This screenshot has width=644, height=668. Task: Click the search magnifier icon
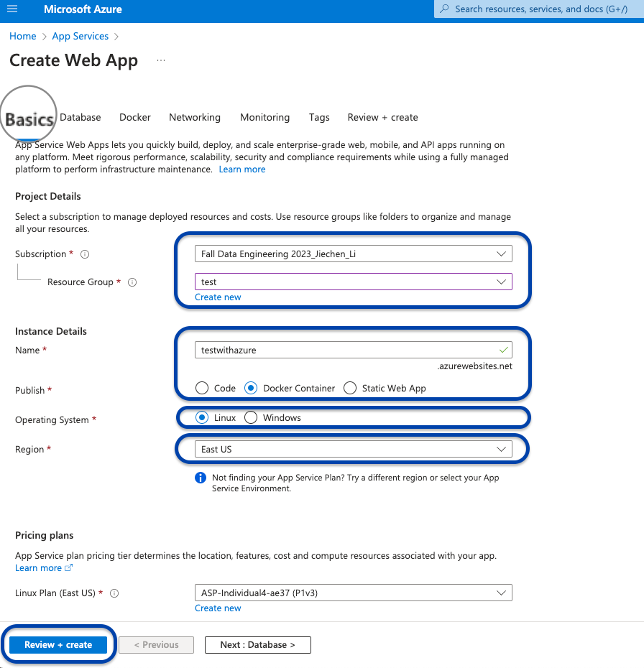[444, 9]
